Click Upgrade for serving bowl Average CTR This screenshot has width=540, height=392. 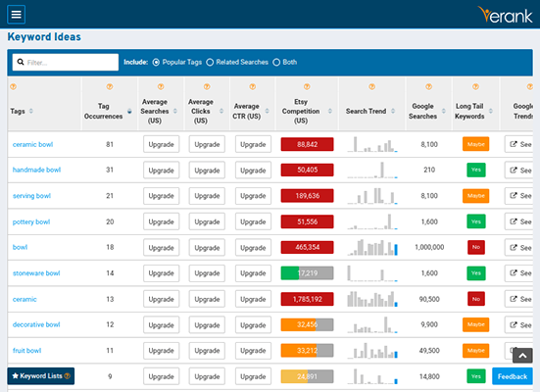[253, 196]
